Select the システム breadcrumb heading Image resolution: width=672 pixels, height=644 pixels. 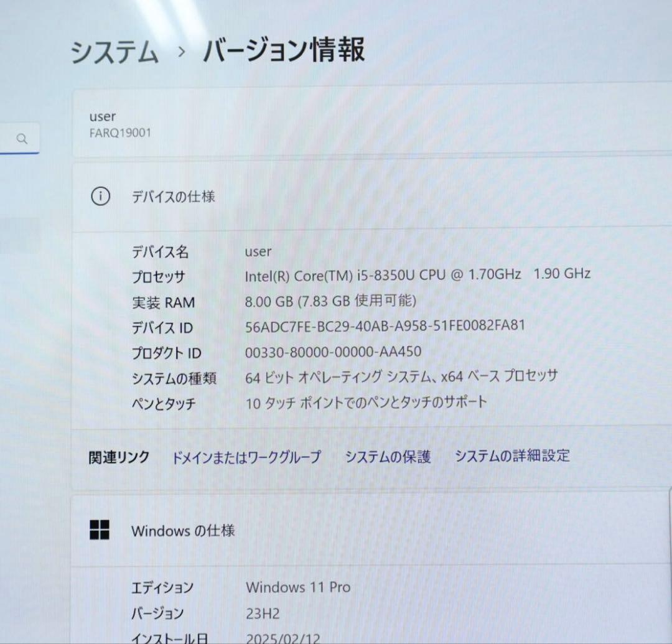115,53
